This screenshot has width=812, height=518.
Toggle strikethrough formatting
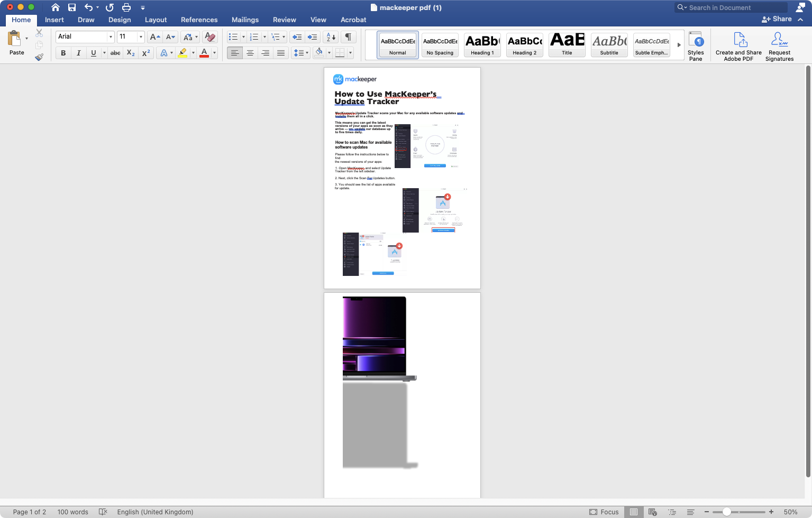(115, 53)
